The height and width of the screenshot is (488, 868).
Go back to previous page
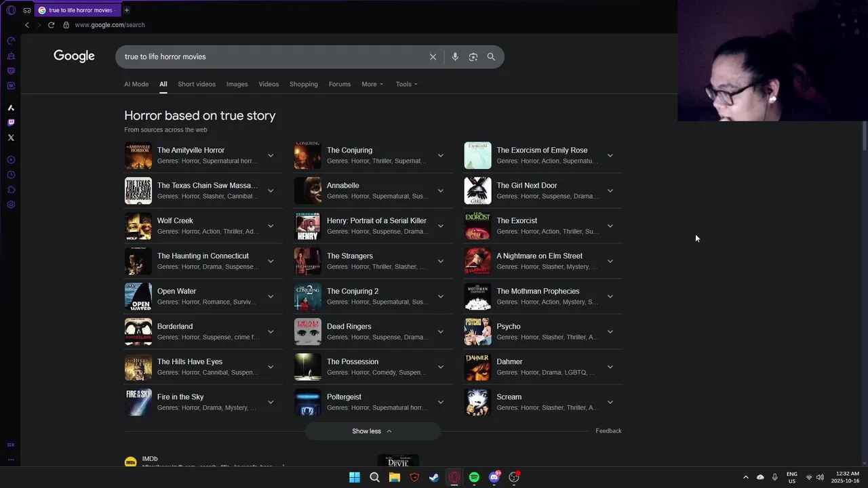tap(27, 25)
